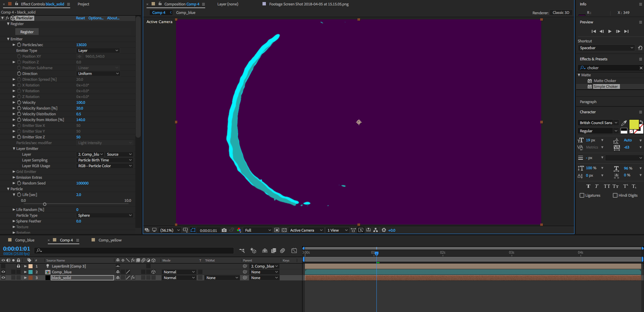Click the About link for Particular
The width and height of the screenshot is (644, 312).
tap(113, 18)
